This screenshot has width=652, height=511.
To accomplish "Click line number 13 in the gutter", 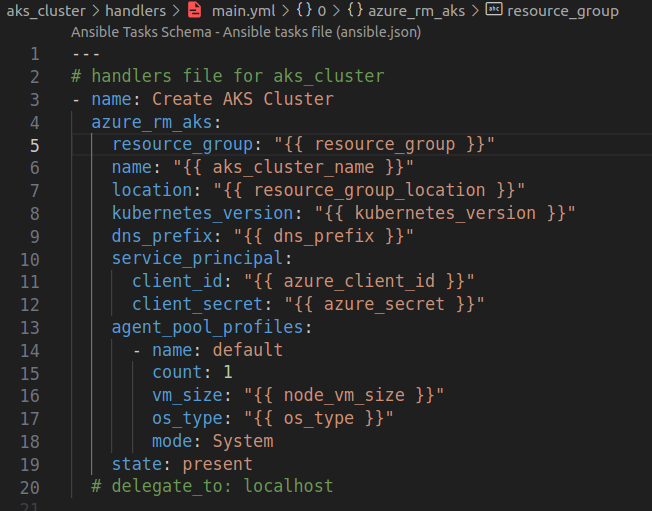I will 30,326.
